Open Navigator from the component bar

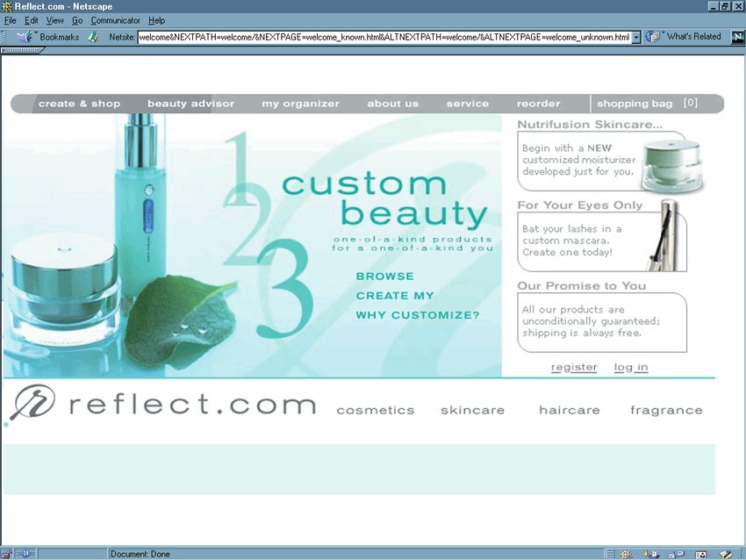(627, 554)
